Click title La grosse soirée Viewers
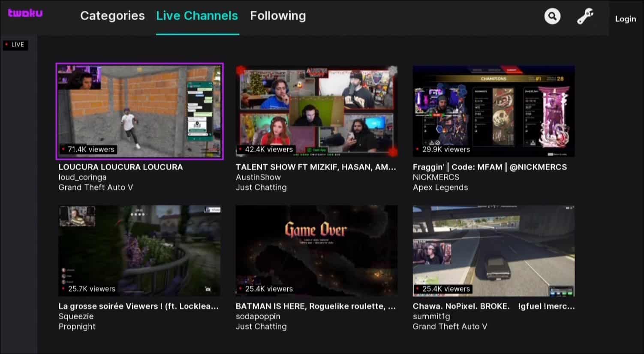The height and width of the screenshot is (354, 644). coord(138,306)
